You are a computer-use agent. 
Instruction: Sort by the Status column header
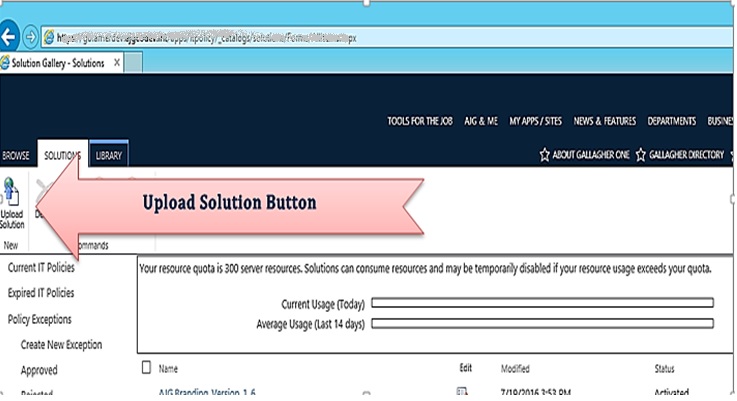(665, 369)
